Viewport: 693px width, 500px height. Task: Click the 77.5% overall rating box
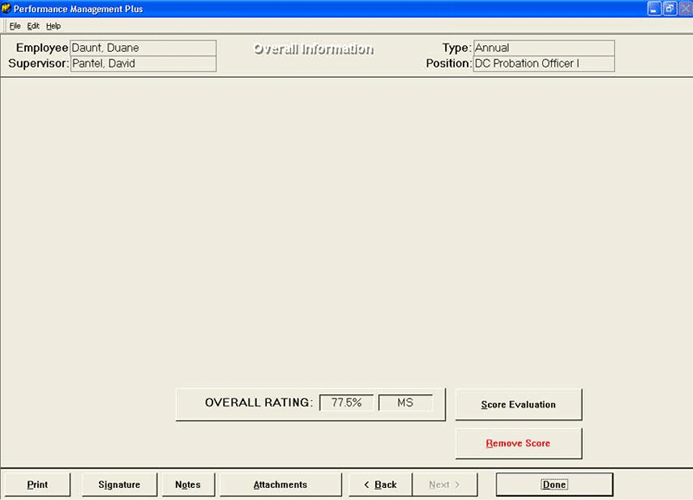pyautogui.click(x=346, y=403)
